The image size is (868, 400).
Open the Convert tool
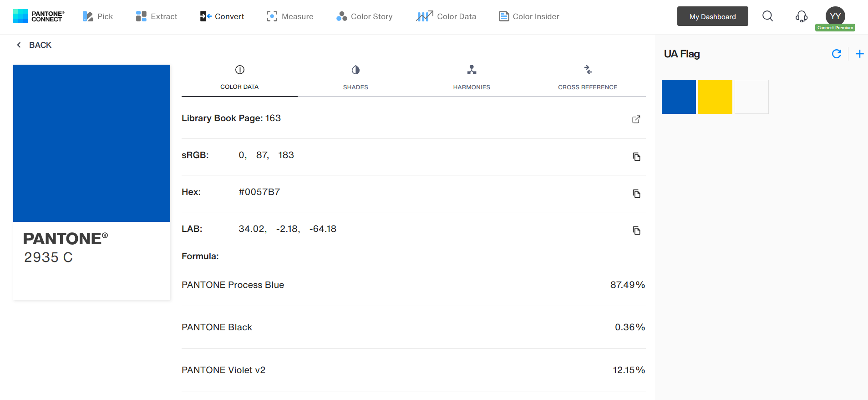point(222,16)
